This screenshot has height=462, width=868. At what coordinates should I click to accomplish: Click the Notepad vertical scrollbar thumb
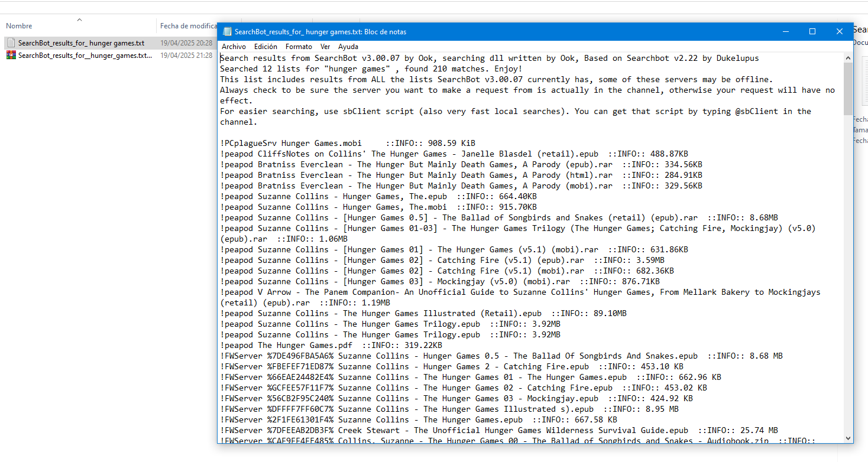(x=848, y=89)
